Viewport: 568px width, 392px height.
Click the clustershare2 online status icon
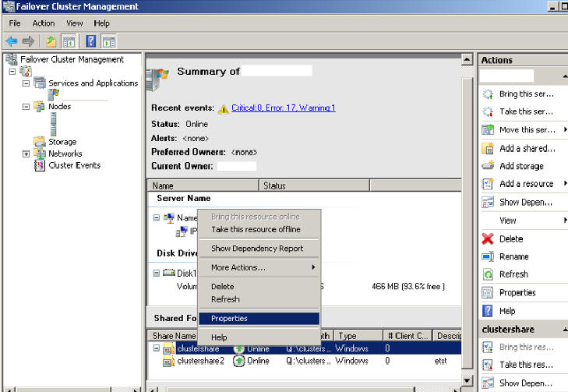coord(238,361)
